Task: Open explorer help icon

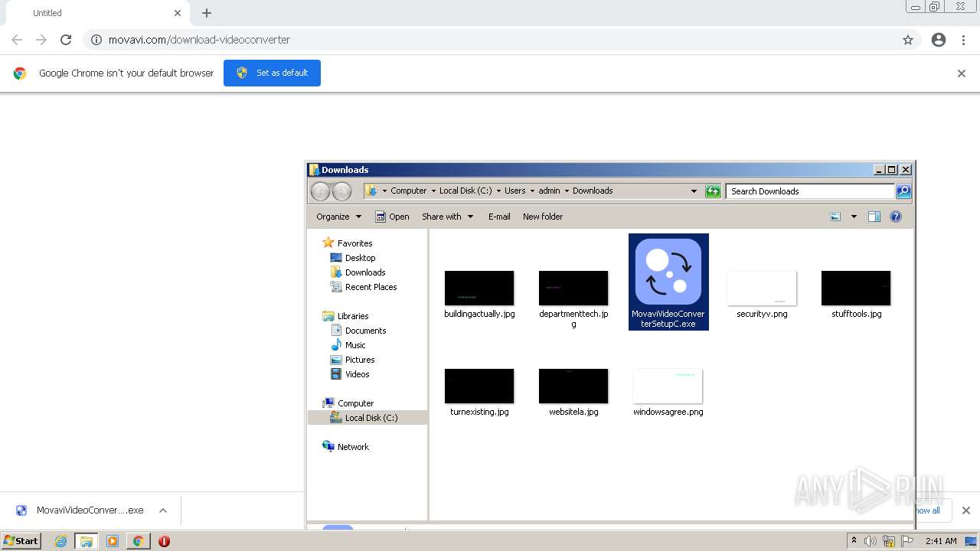Action: pyautogui.click(x=896, y=217)
